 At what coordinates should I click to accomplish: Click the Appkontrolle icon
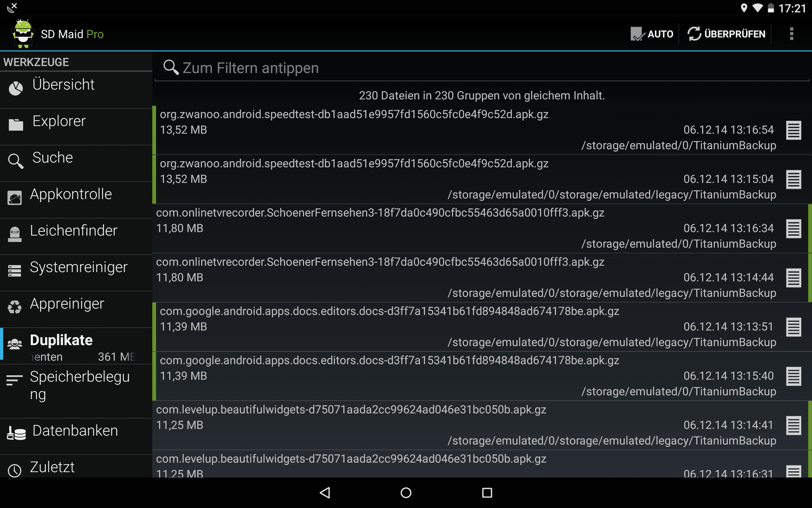(x=15, y=198)
